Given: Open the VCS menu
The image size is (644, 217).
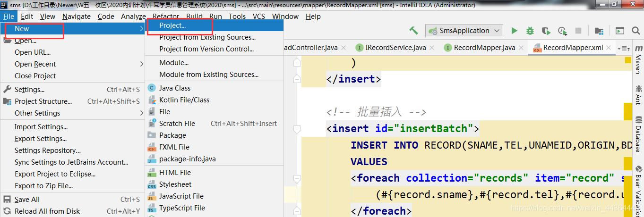Looking at the screenshot, I should 259,16.
